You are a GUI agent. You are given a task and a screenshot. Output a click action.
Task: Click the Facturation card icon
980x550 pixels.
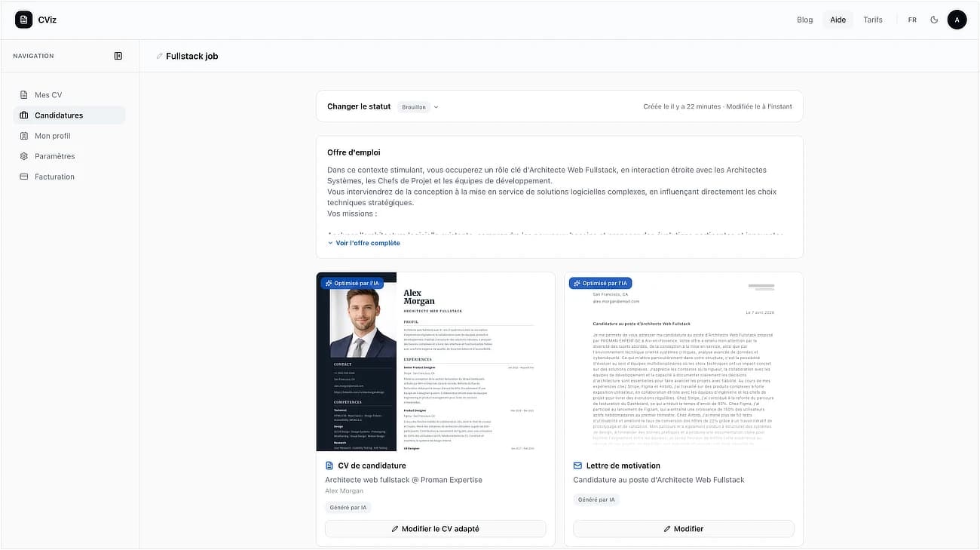[24, 177]
